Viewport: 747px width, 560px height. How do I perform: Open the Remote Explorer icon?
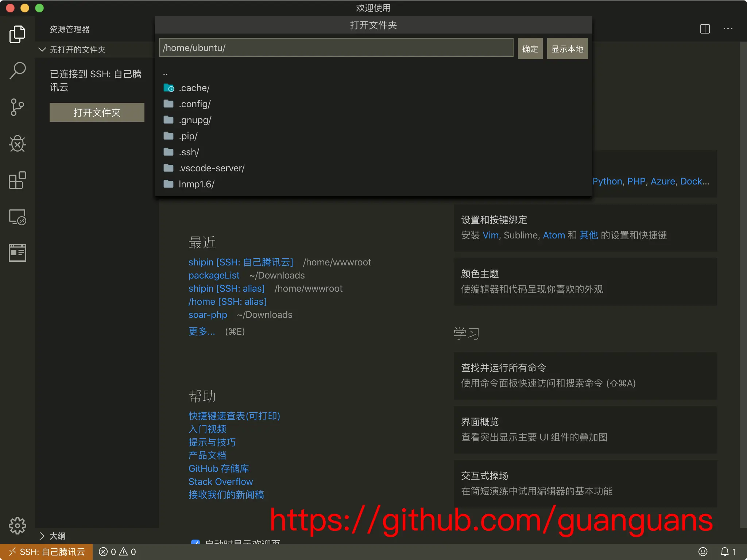click(17, 217)
